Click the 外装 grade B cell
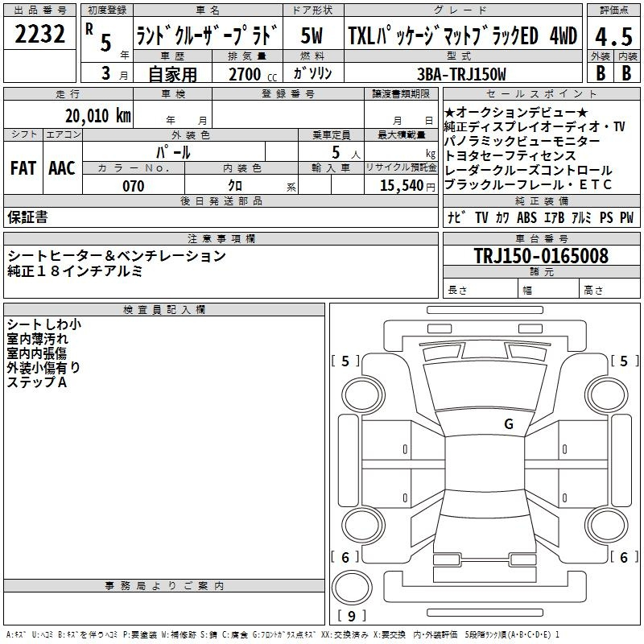The image size is (644, 644). point(600,73)
